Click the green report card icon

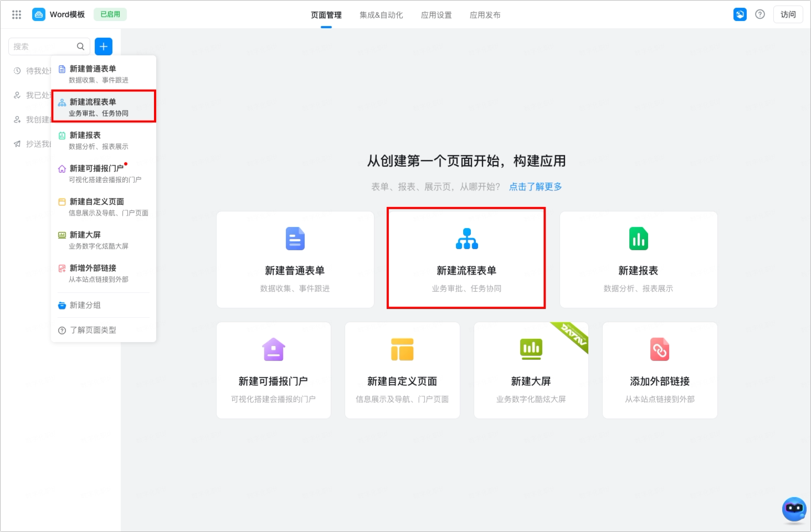click(x=638, y=239)
